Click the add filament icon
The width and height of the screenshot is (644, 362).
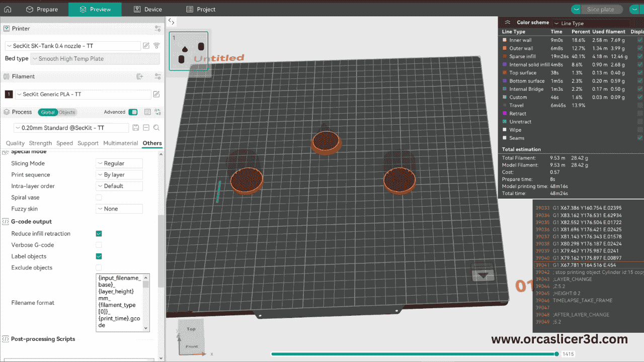[140, 76]
